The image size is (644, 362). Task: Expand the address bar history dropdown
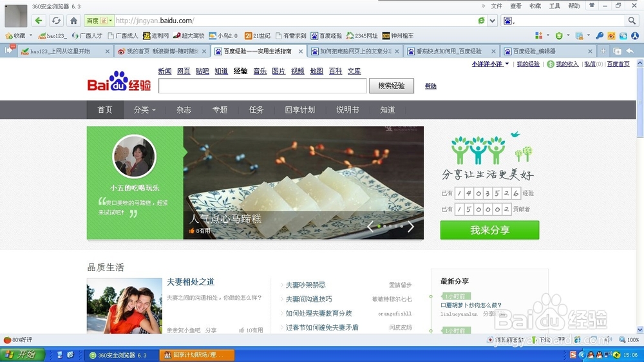point(493,21)
